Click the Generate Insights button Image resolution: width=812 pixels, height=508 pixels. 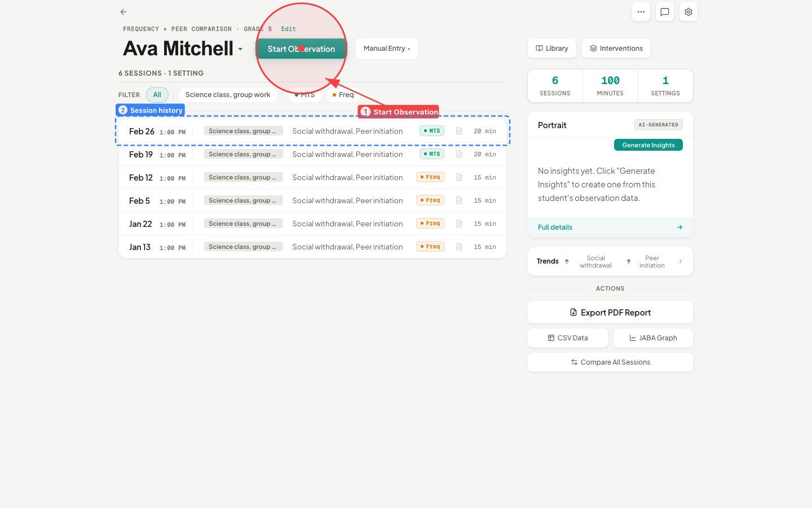(648, 144)
